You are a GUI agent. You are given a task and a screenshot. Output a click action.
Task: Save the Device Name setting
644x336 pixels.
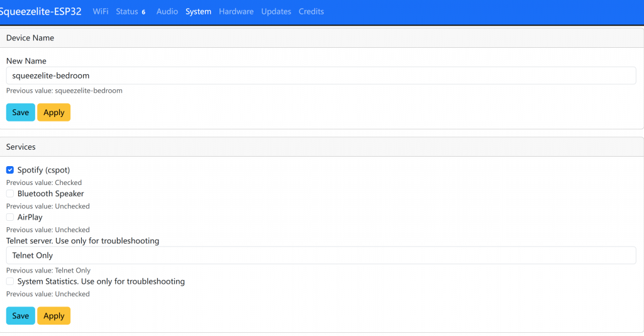click(21, 112)
